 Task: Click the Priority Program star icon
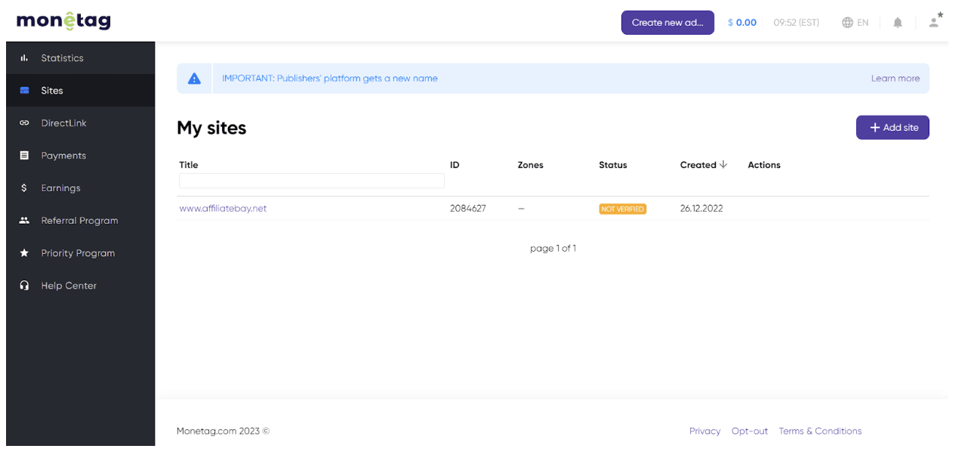pyautogui.click(x=24, y=253)
